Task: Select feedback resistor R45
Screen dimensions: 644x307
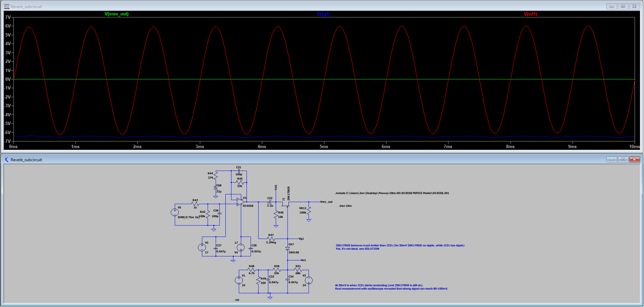Action: (x=239, y=182)
